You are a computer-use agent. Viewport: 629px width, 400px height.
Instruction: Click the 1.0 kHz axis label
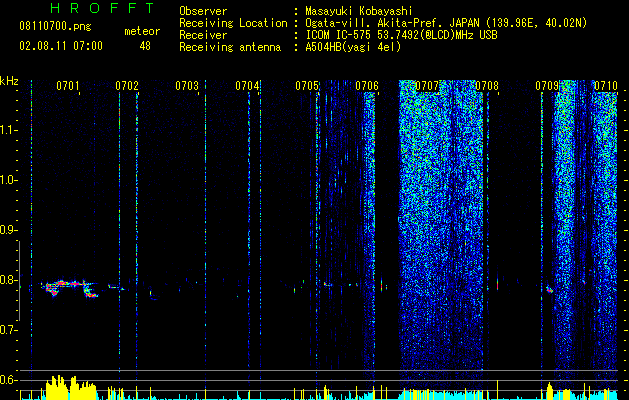[8, 180]
